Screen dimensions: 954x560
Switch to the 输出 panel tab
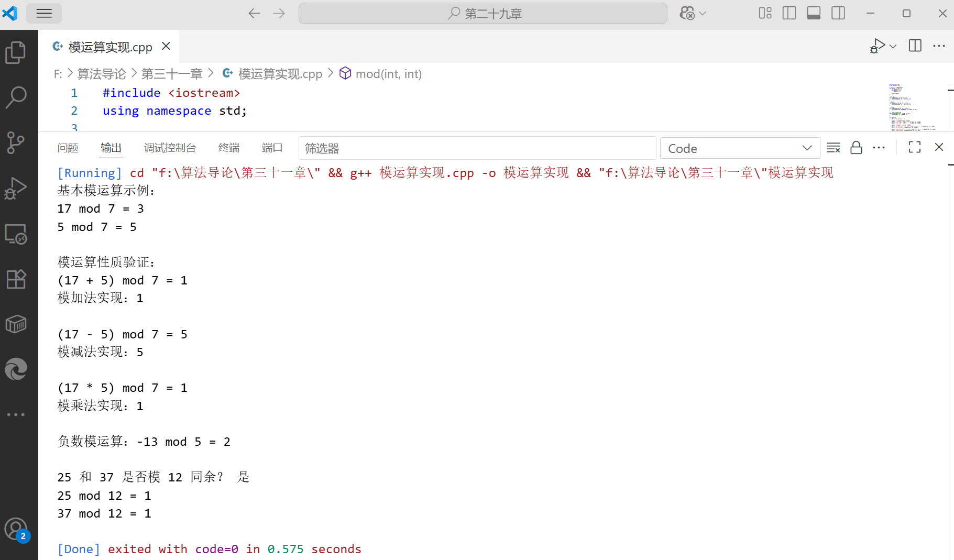pos(111,148)
